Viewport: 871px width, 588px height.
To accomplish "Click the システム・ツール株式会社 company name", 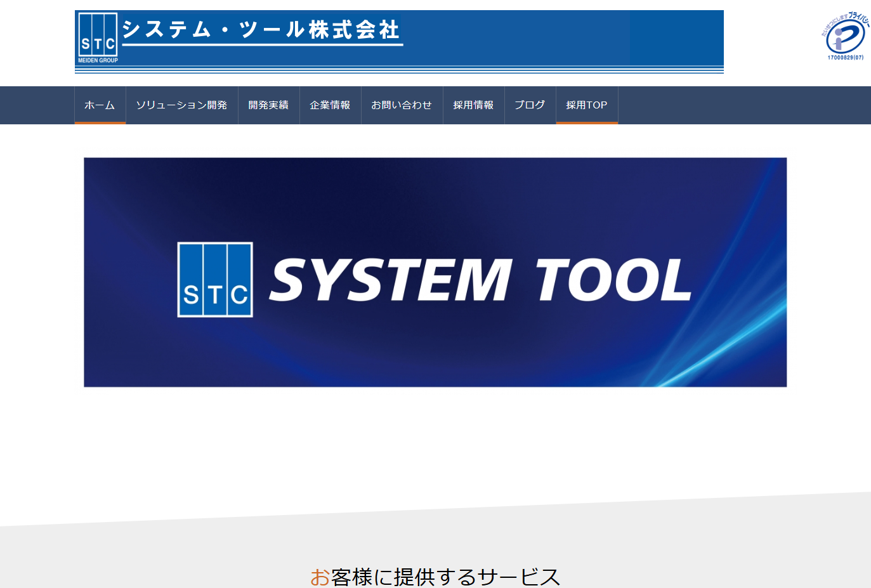I will 261,30.
